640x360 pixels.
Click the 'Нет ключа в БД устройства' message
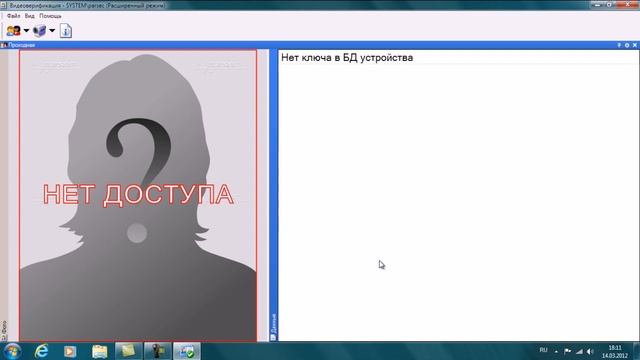pyautogui.click(x=347, y=58)
